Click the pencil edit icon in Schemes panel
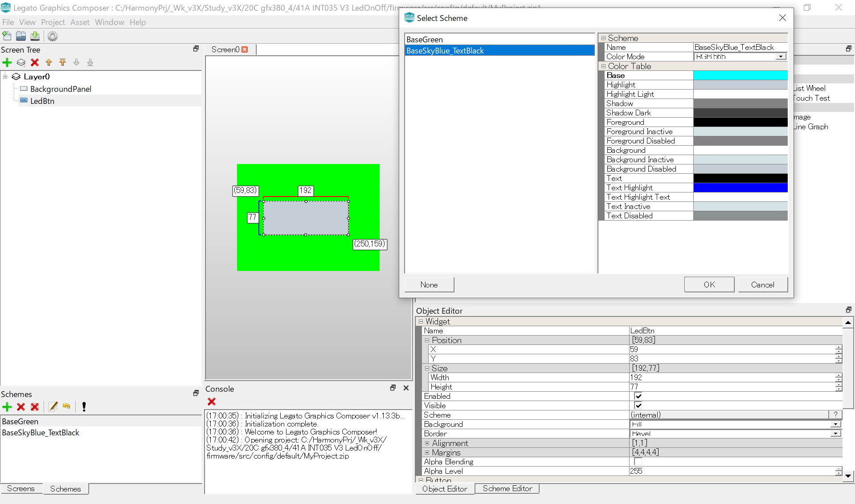This screenshot has width=855, height=504. [x=53, y=406]
